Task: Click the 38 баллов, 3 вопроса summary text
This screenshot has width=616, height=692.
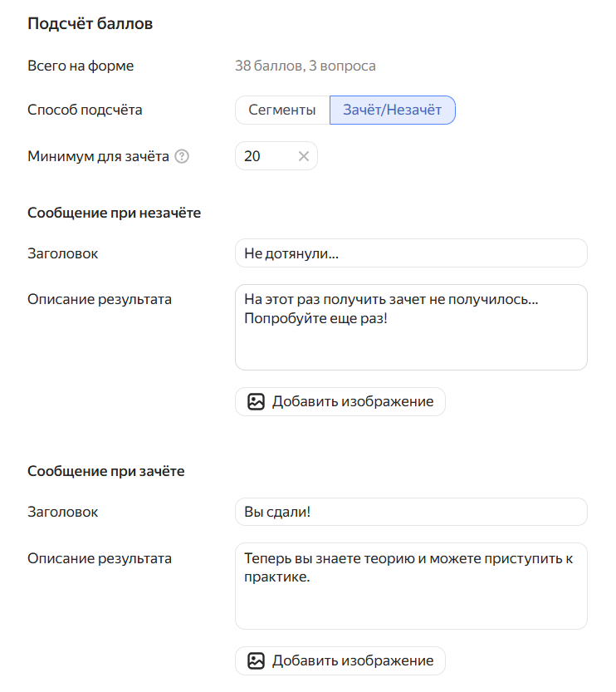Action: 306,66
